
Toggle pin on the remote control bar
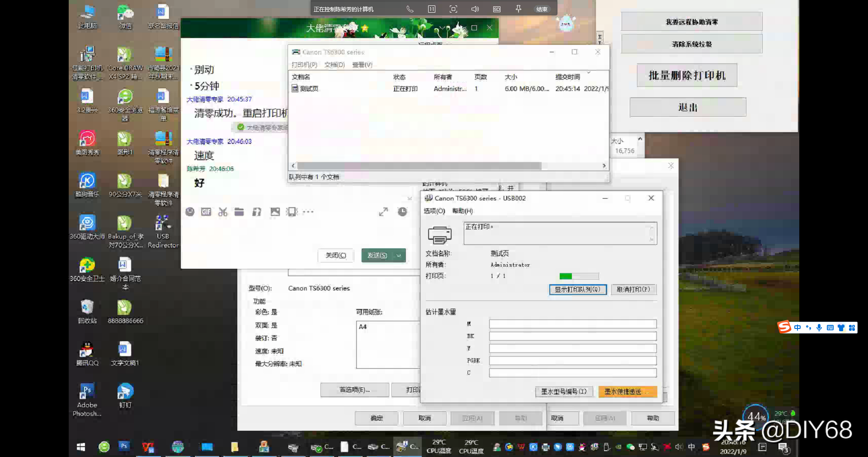519,9
